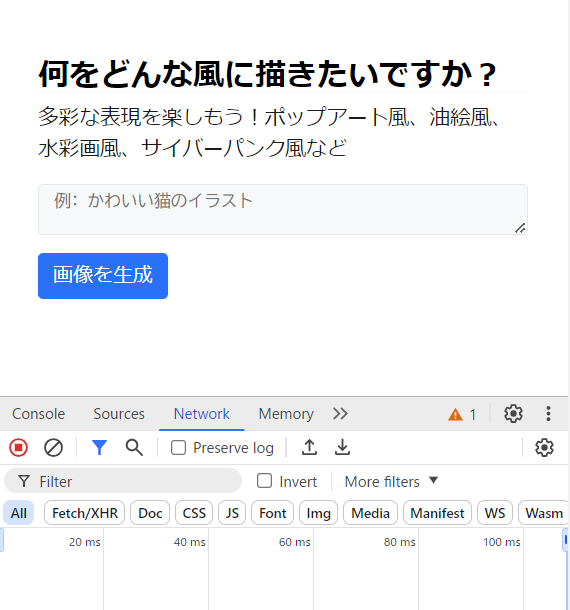
Task: Click the 何をどんな風に描きたいですか heading
Action: (x=268, y=74)
